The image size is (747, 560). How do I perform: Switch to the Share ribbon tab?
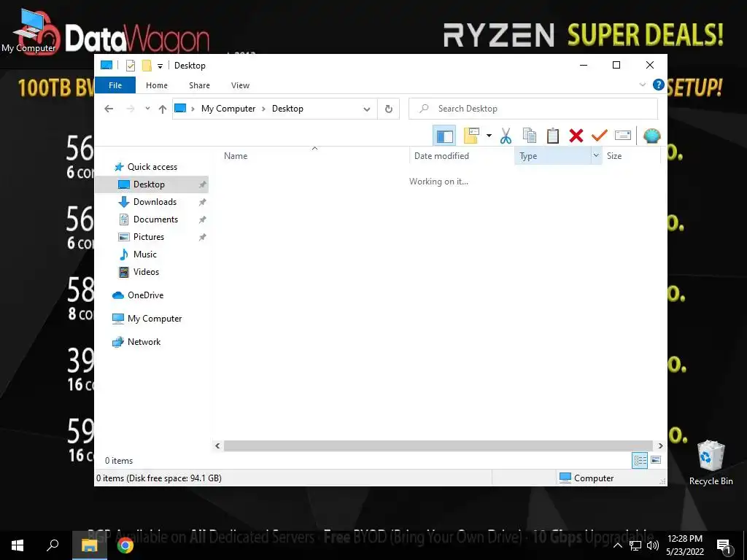(x=199, y=85)
